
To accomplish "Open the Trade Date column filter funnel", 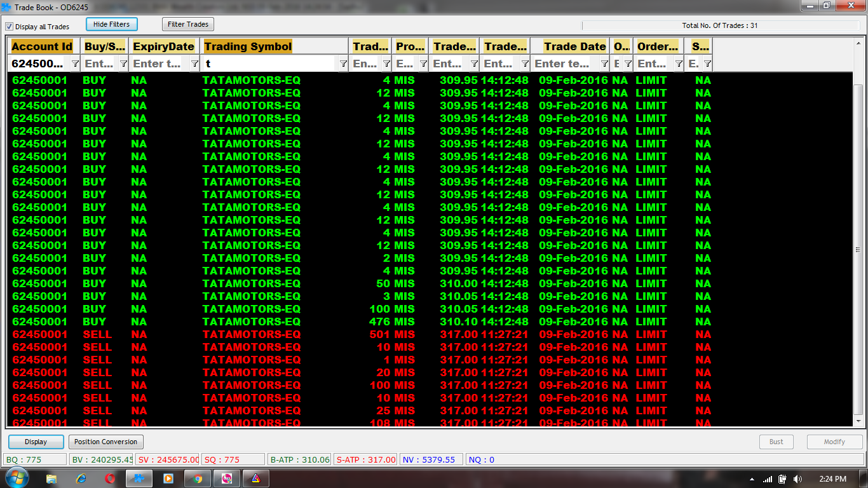I will point(604,64).
